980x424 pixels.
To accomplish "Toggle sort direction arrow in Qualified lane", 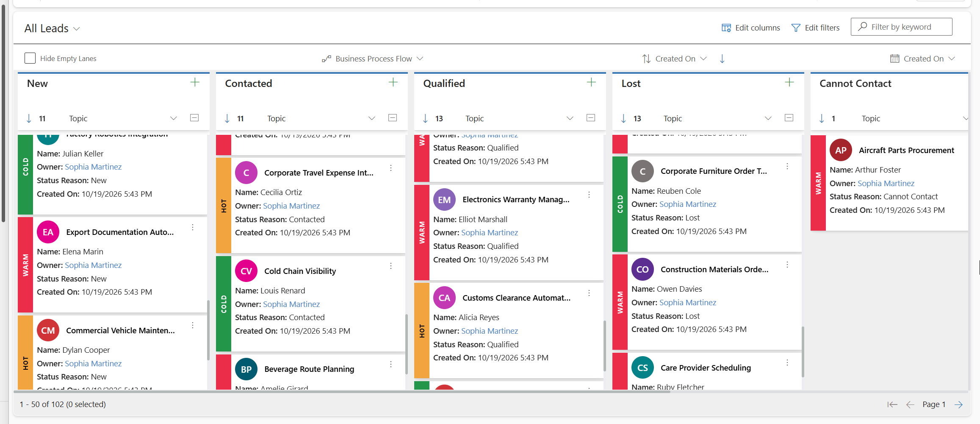I will click(425, 118).
